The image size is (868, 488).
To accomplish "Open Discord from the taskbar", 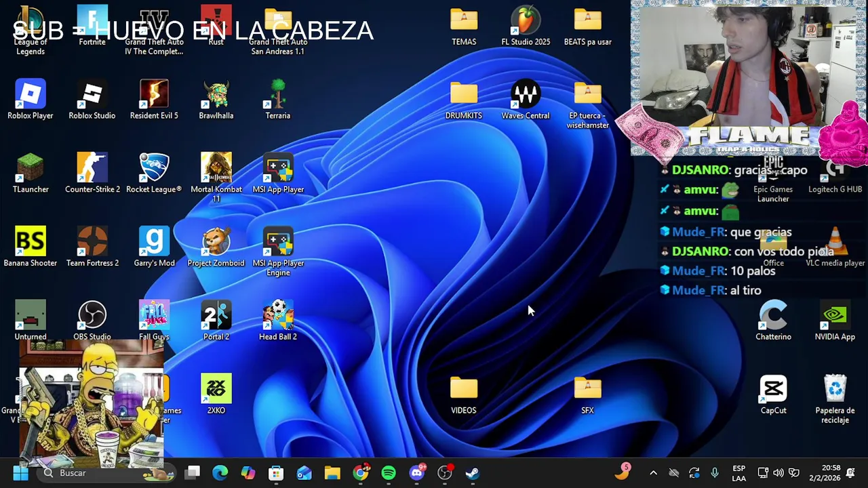I will (x=417, y=472).
